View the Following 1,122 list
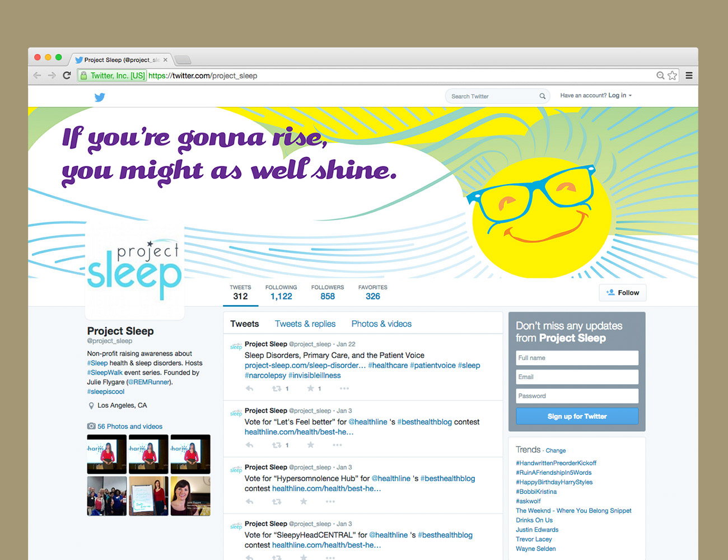 281,292
